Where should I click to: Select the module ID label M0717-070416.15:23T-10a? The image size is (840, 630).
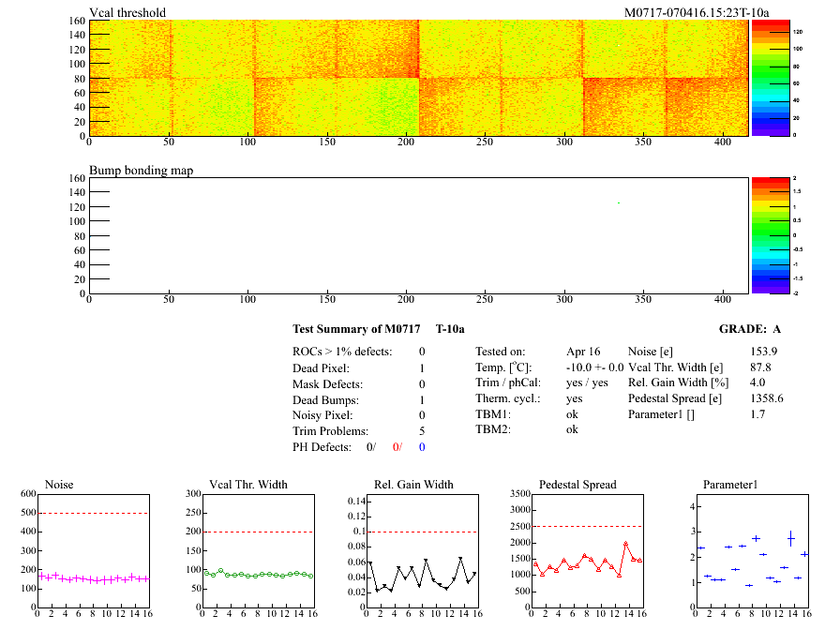click(x=697, y=12)
